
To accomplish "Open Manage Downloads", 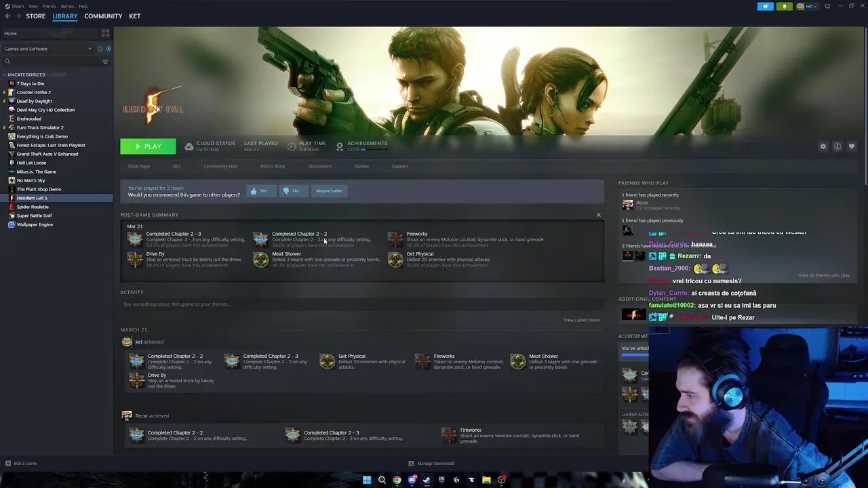I will pos(431,464).
